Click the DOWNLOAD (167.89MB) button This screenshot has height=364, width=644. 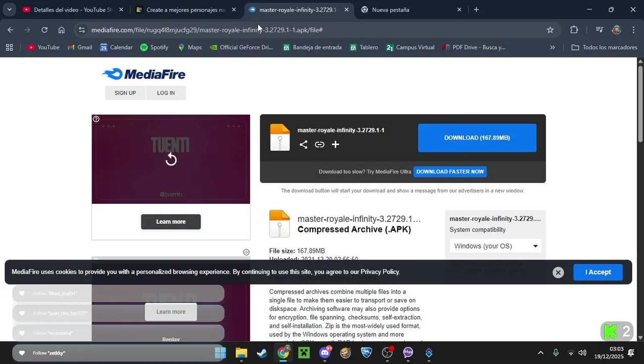pos(477,138)
